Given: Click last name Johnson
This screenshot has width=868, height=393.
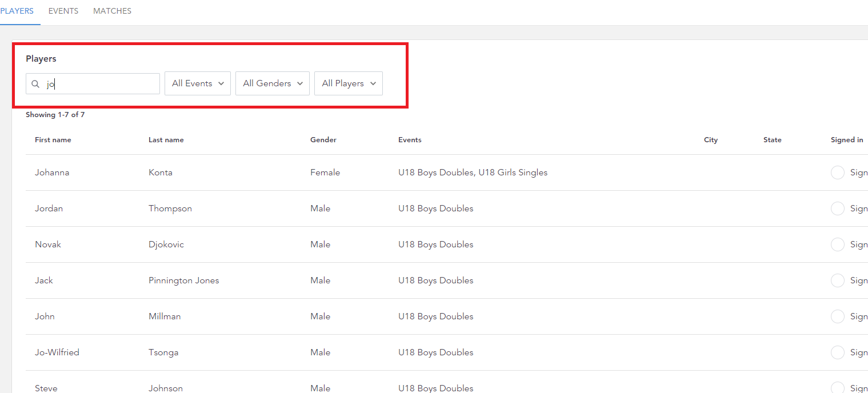Looking at the screenshot, I should coord(166,388).
